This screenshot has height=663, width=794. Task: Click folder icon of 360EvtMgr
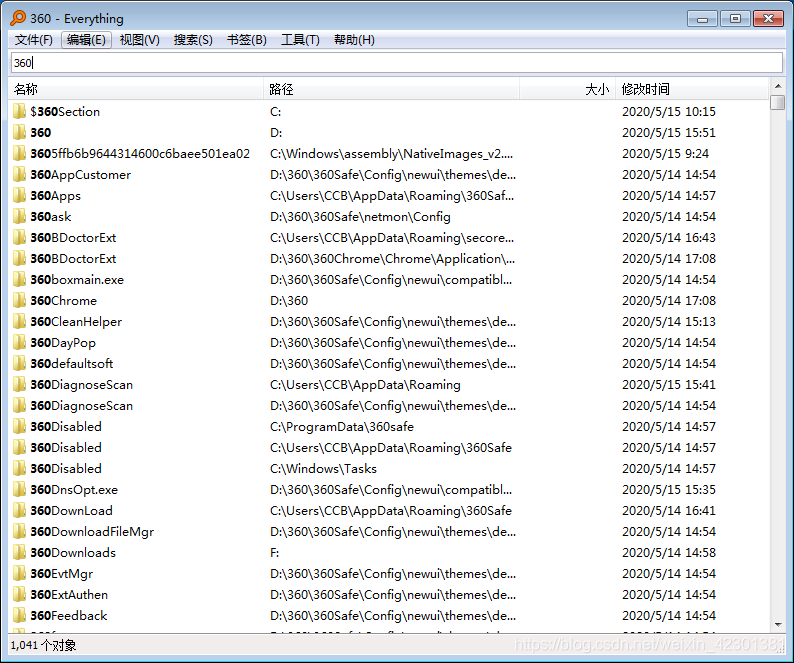(x=19, y=574)
